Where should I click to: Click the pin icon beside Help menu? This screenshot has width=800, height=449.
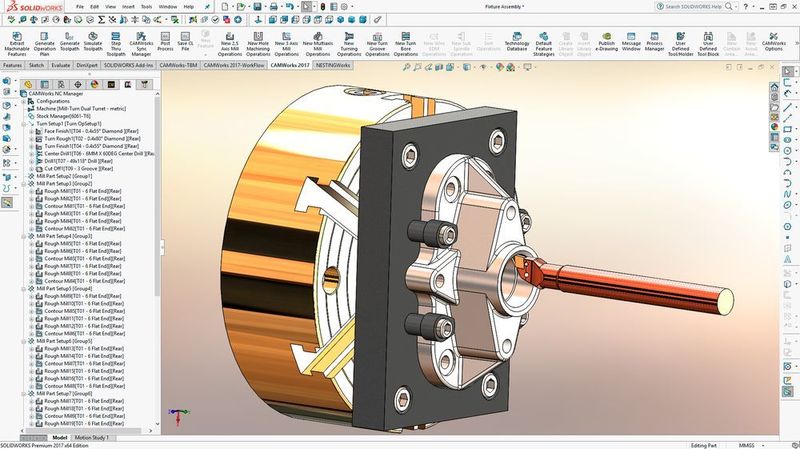pyautogui.click(x=207, y=7)
